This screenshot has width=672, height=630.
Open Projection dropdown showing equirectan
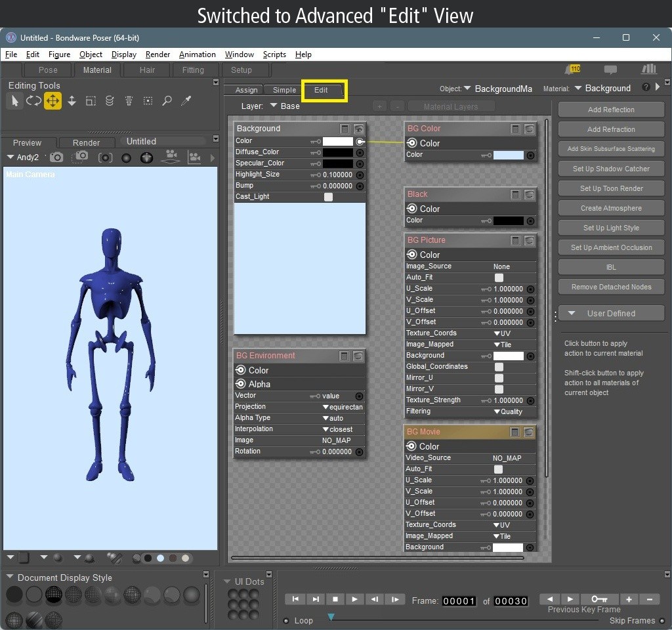click(x=343, y=407)
